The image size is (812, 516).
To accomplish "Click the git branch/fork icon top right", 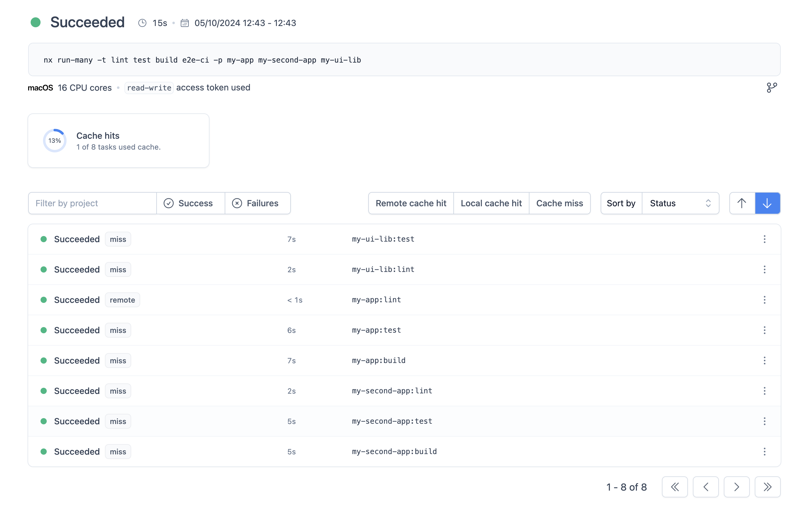I will click(772, 88).
